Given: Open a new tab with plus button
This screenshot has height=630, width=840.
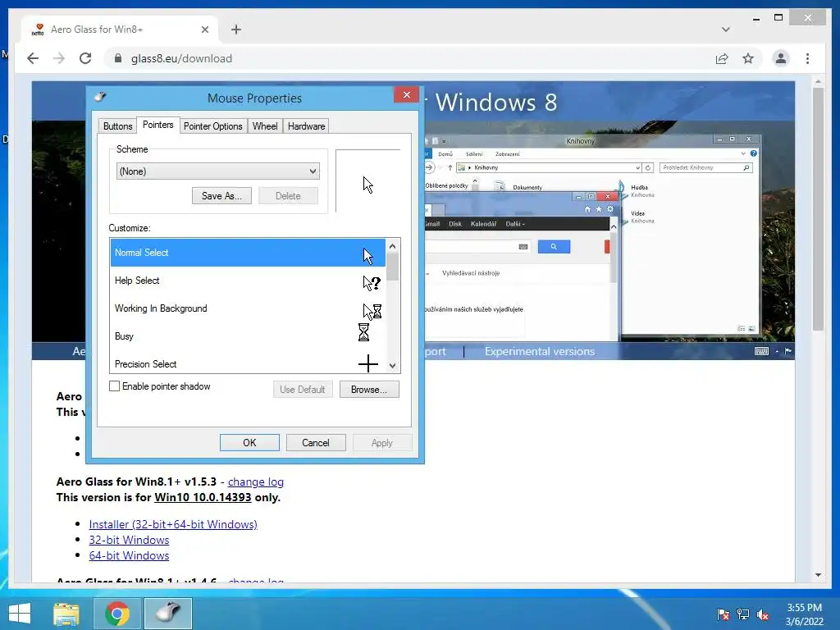Looking at the screenshot, I should (236, 30).
